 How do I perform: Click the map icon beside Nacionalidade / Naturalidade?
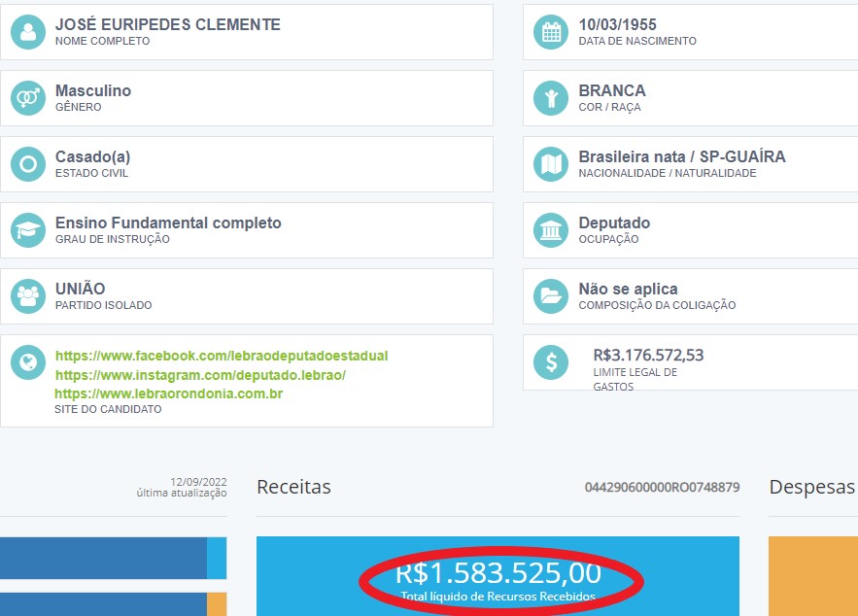(x=551, y=164)
